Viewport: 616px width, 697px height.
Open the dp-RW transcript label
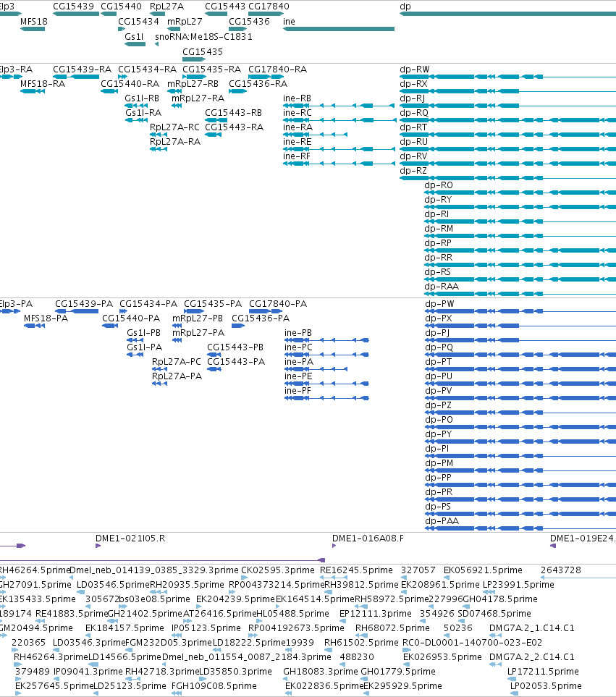pyautogui.click(x=415, y=69)
